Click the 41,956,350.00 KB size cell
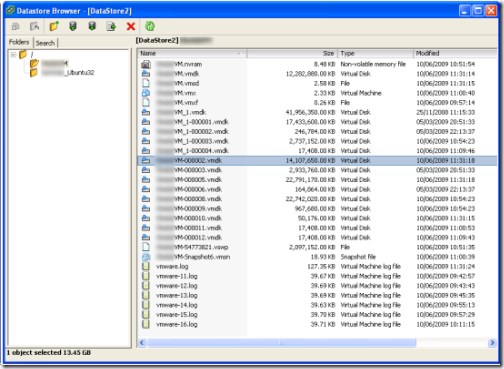Screen dimensions: 504x369 [310, 112]
